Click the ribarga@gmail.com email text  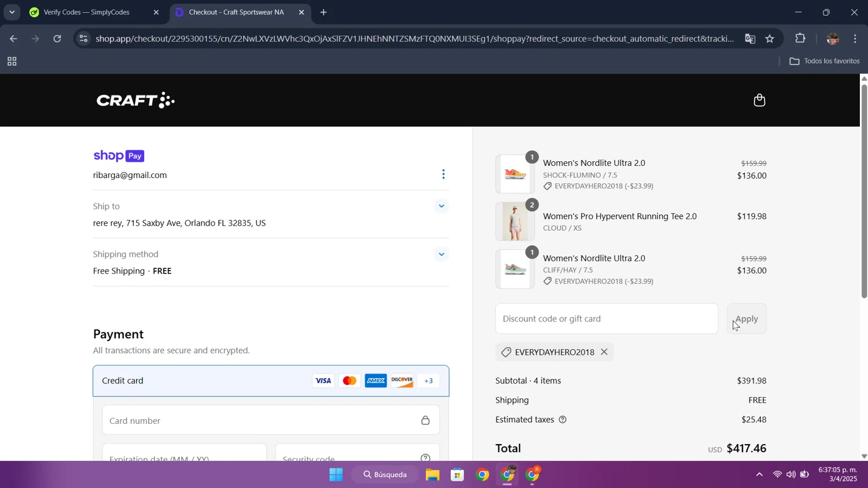coord(130,175)
